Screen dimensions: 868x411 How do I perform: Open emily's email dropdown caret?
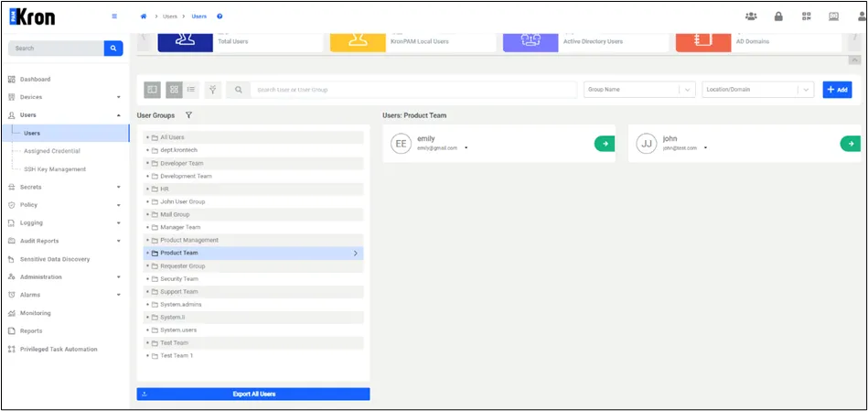pos(466,148)
